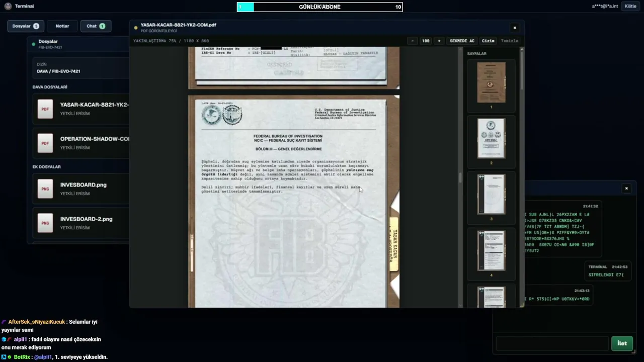
Task: Zoom in with the plus button
Action: click(439, 41)
